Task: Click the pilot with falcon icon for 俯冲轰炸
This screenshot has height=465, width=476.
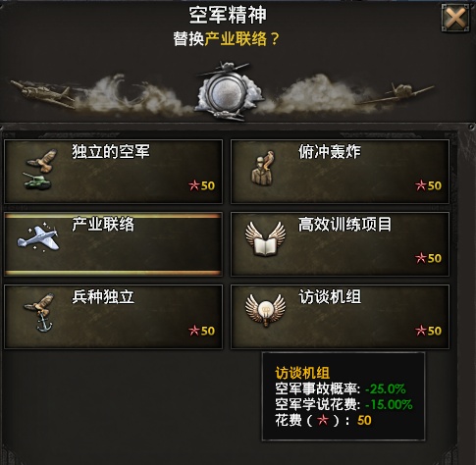Action: tap(263, 168)
